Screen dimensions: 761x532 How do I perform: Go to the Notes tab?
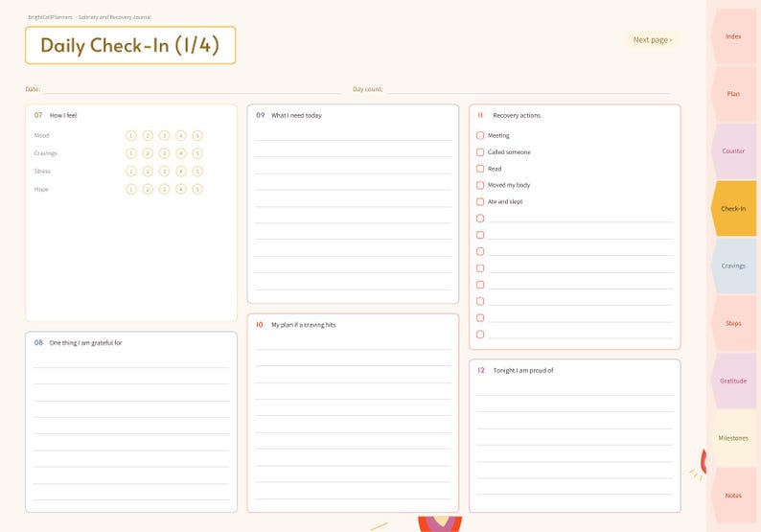pyautogui.click(x=733, y=496)
